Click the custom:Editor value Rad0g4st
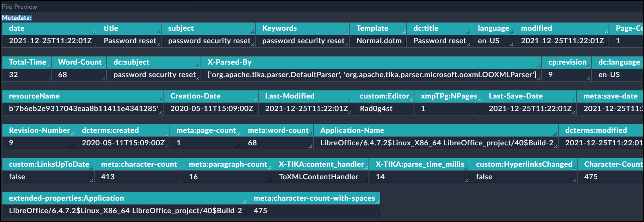This screenshot has height=222, width=644. (x=376, y=109)
